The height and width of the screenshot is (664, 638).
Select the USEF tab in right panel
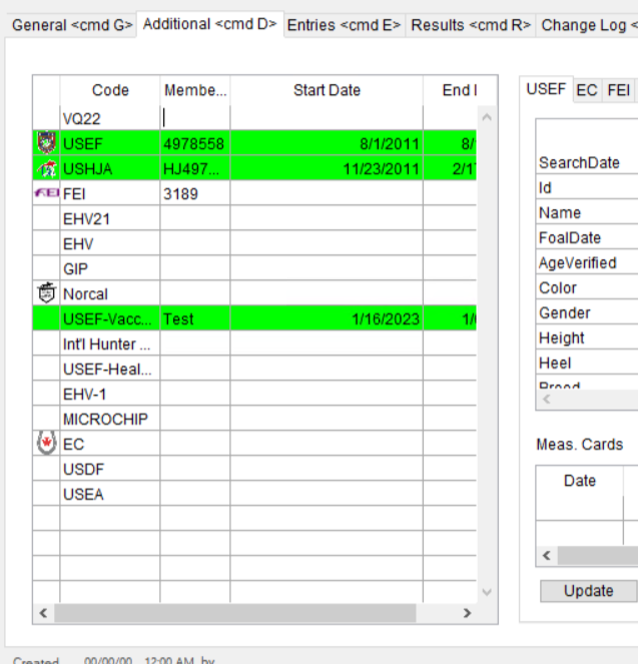pyautogui.click(x=546, y=89)
